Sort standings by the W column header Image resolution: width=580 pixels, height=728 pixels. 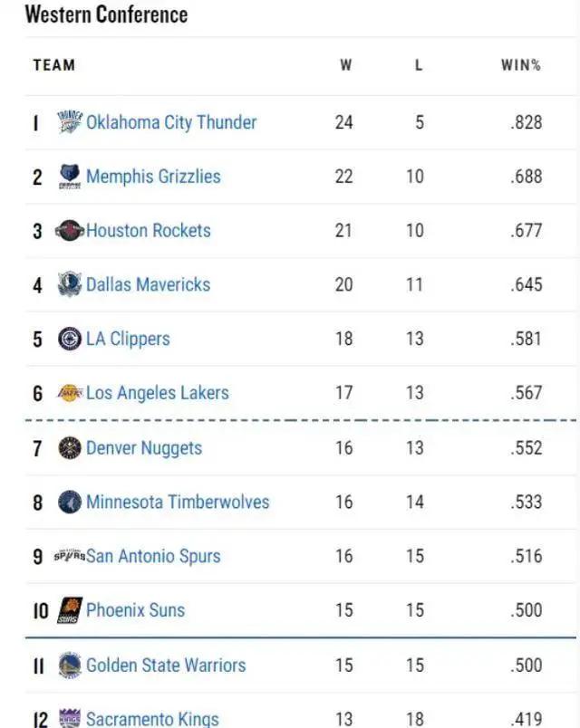click(345, 65)
